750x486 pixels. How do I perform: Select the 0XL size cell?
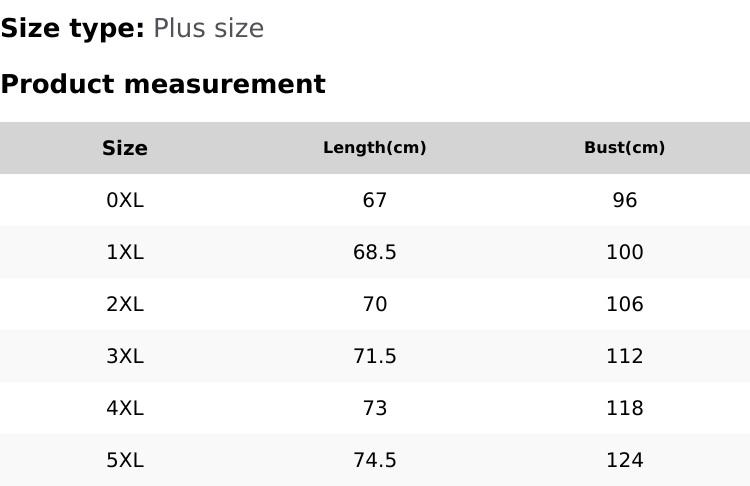(x=125, y=200)
